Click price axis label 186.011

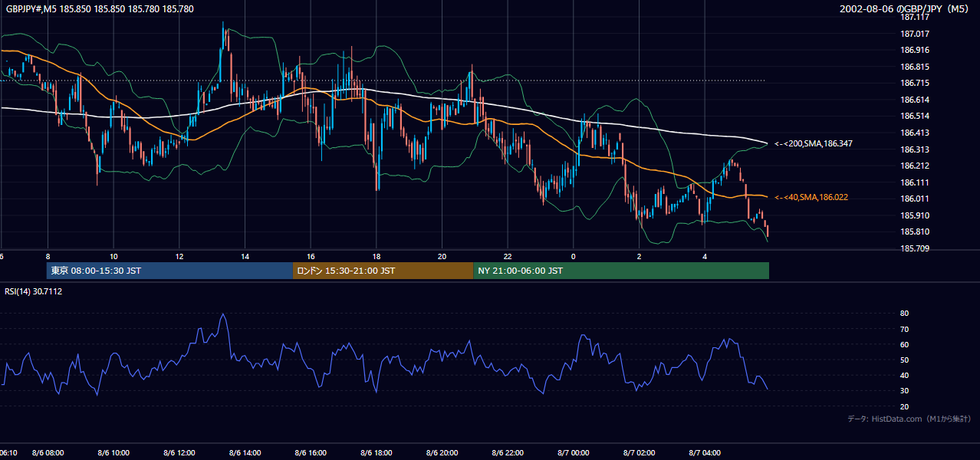[x=915, y=199]
